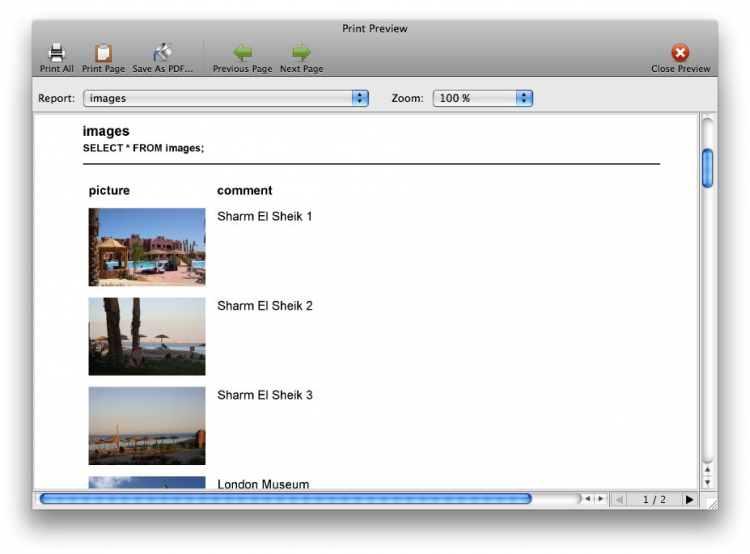Click the London Museum picture
This screenshot has width=750, height=554.
click(x=147, y=482)
